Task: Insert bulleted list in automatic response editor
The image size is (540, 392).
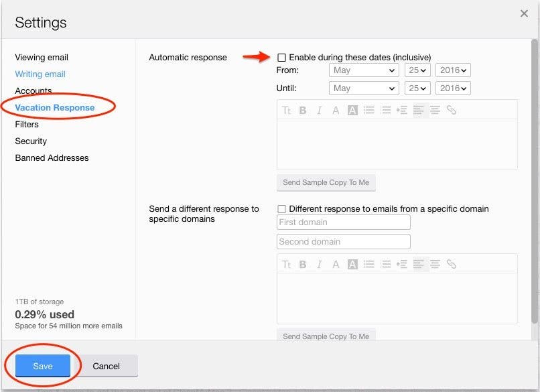Action: 369,110
